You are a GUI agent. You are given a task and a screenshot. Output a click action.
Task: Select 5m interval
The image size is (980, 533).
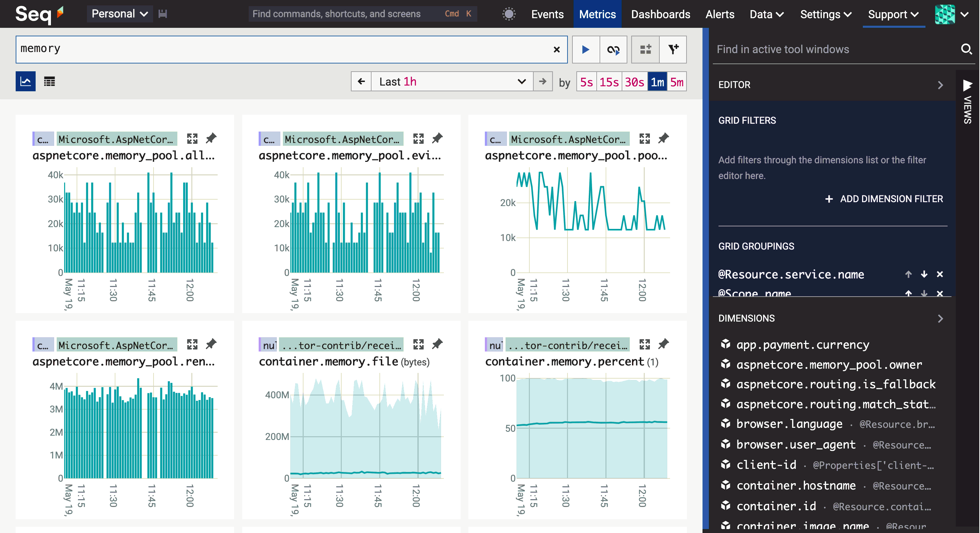677,82
